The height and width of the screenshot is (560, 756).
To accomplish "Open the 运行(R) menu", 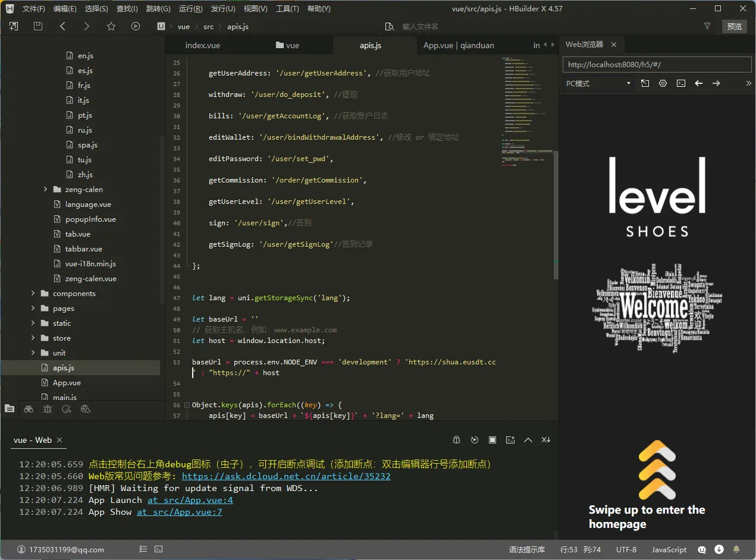I will click(190, 9).
